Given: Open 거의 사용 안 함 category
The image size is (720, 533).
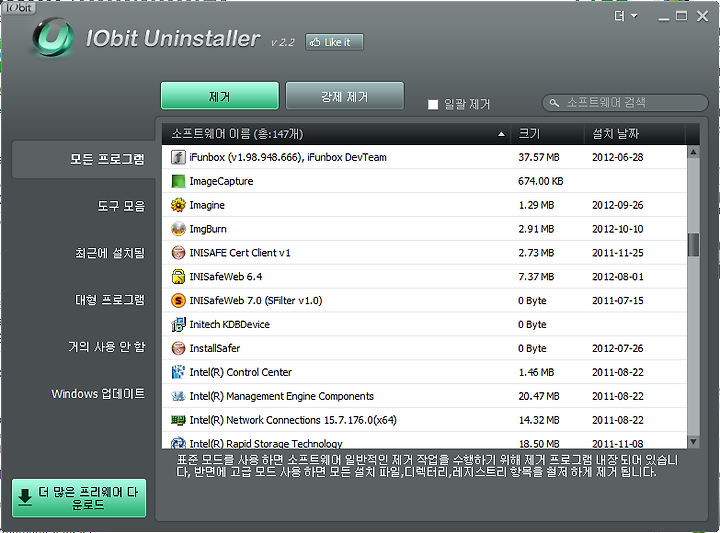Looking at the screenshot, I should [x=107, y=347].
